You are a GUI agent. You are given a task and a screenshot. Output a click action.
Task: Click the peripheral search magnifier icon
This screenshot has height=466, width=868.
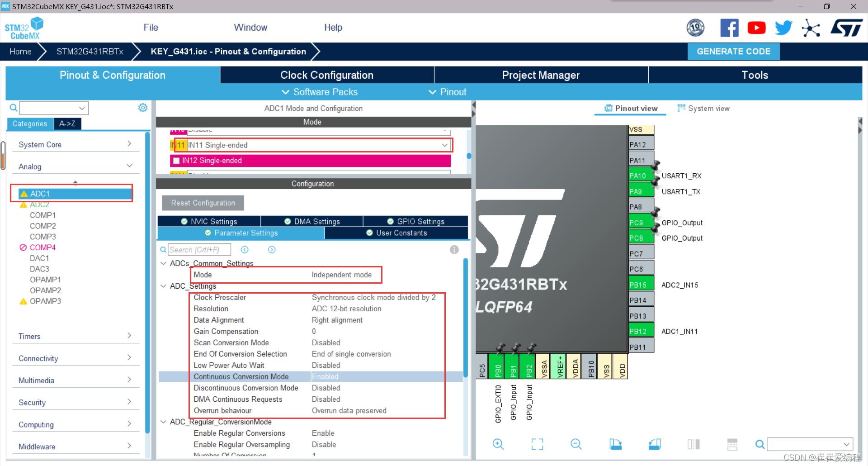14,108
